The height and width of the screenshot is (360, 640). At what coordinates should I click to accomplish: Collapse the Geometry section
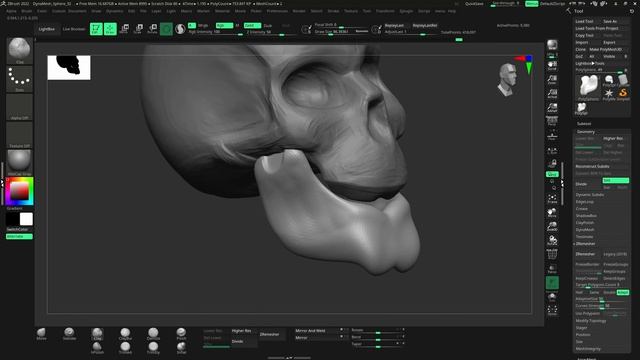pos(586,132)
